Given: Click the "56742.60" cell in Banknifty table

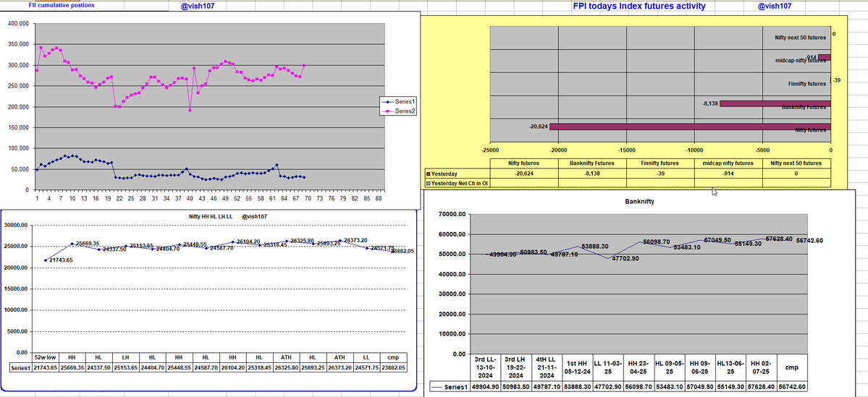Looking at the screenshot, I should coord(792,386).
